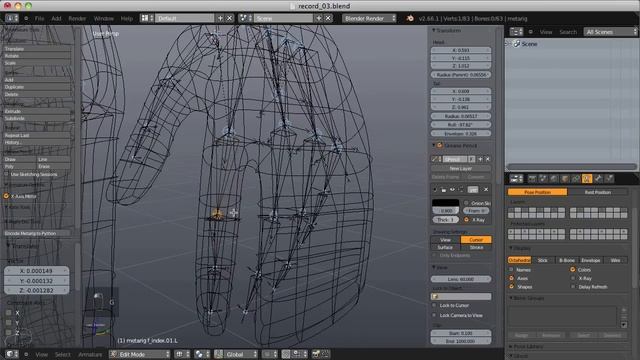Click the Rest Position button
640x360 pixels.
point(598,192)
